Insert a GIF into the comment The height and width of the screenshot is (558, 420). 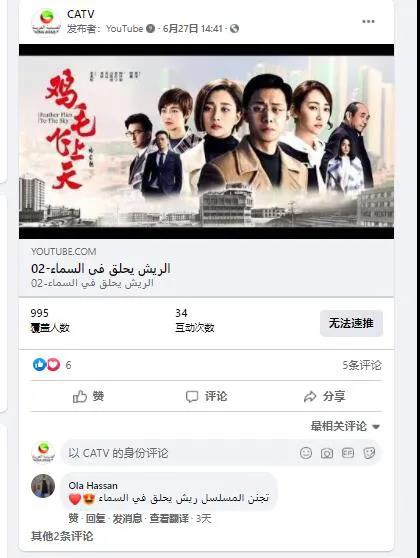tap(348, 453)
